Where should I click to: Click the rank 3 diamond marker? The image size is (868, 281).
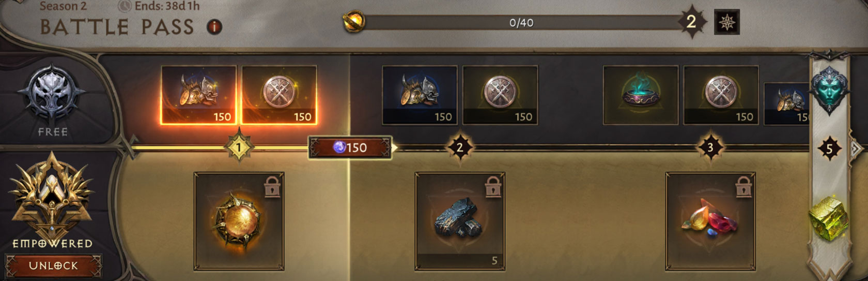point(710,148)
